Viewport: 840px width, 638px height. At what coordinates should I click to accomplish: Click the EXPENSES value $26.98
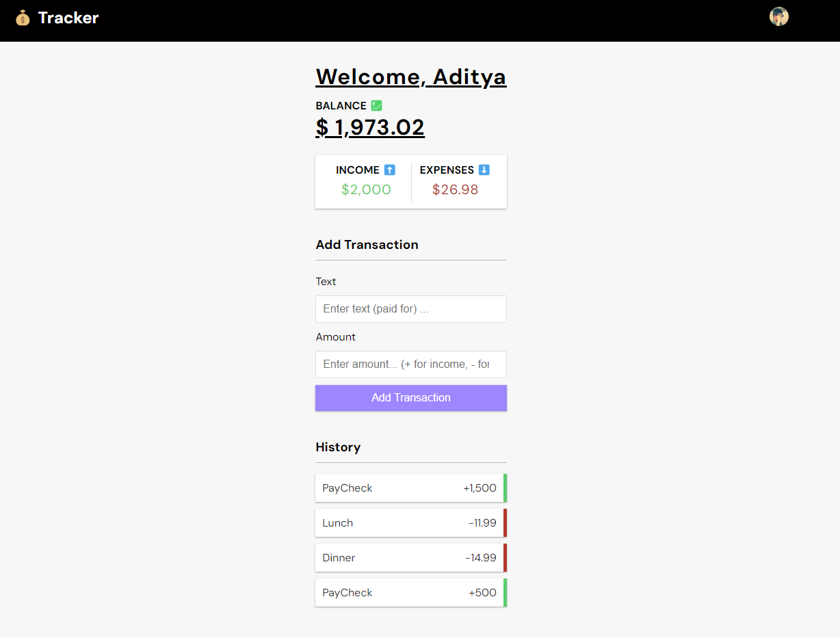(x=455, y=189)
